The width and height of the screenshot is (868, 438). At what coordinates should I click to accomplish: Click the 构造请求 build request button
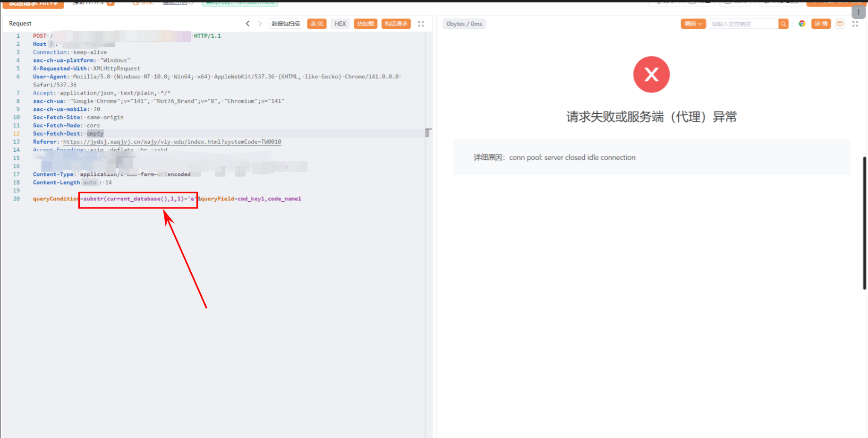(x=396, y=24)
